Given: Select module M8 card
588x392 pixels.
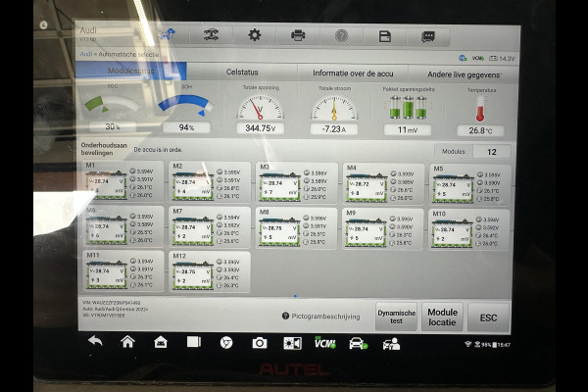Looking at the screenshot, I should click(x=296, y=228).
